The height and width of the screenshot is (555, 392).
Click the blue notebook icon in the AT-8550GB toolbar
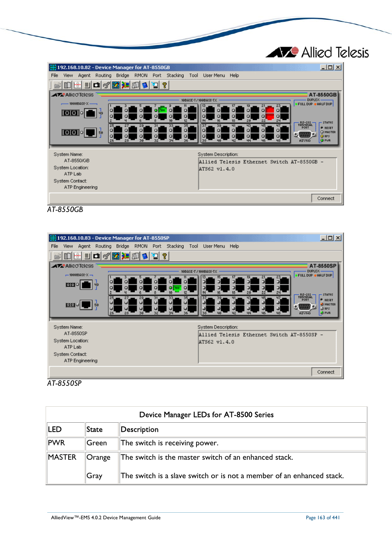coord(145,85)
